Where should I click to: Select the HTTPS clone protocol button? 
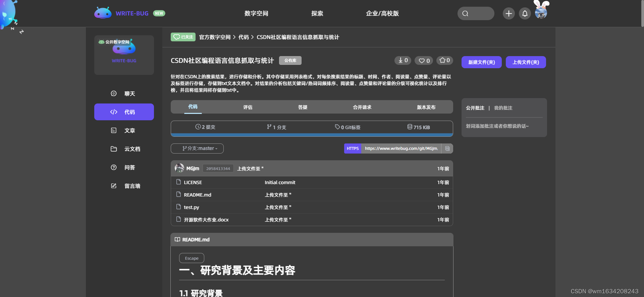(353, 148)
